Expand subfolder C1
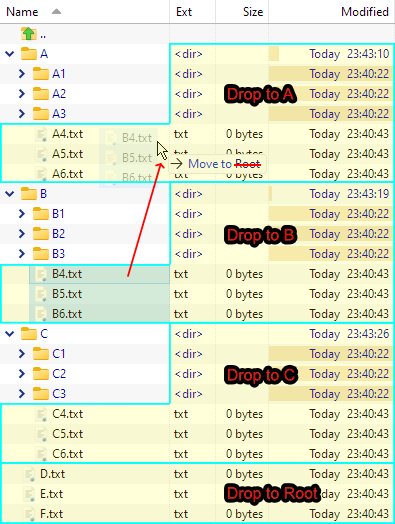Viewport: 395px width, 524px height. pos(22,354)
